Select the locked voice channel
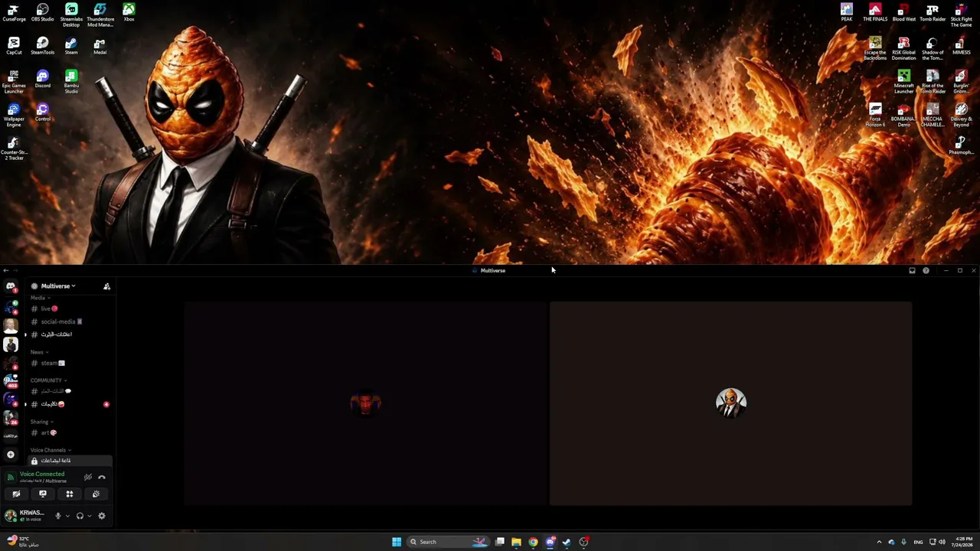 (x=70, y=461)
